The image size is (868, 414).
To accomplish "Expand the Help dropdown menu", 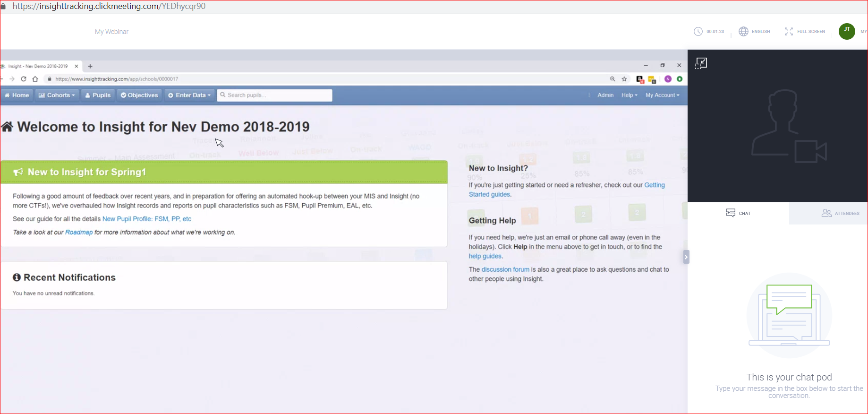I will [x=630, y=95].
